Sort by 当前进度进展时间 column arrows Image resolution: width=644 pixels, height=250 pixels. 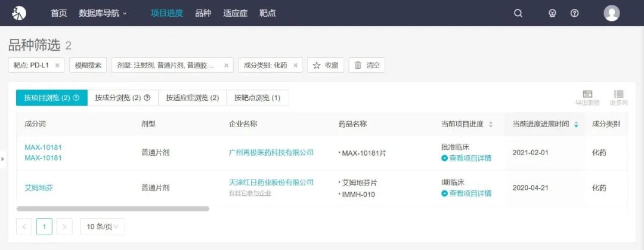576,124
